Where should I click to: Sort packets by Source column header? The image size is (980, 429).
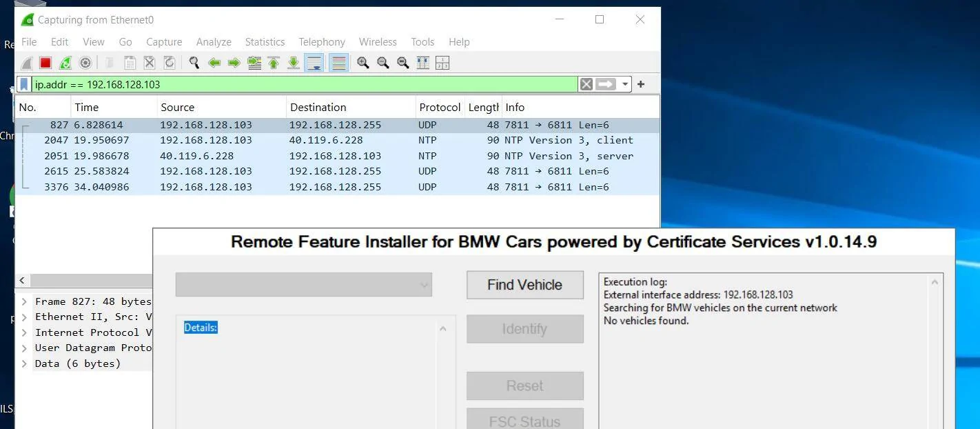tap(222, 108)
